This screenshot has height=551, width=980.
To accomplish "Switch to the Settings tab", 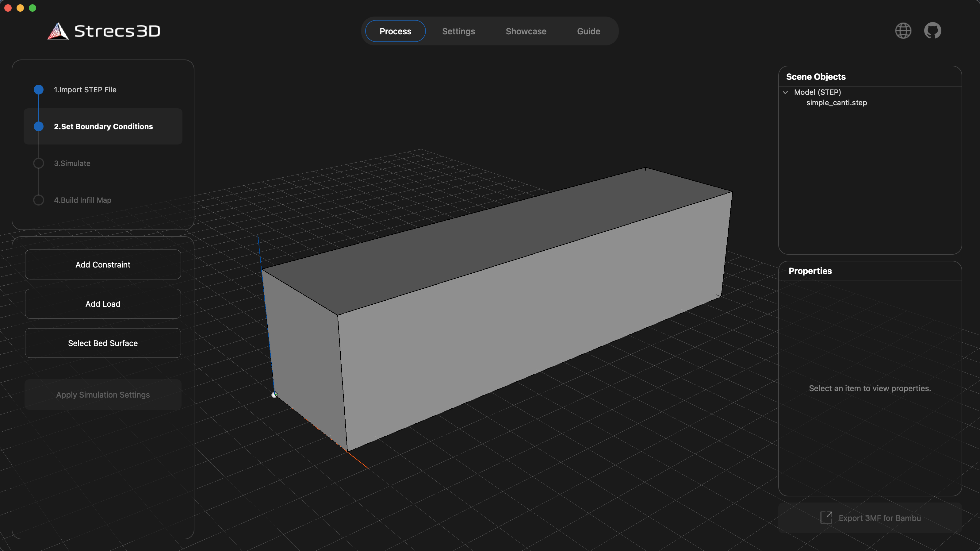I will click(x=458, y=31).
